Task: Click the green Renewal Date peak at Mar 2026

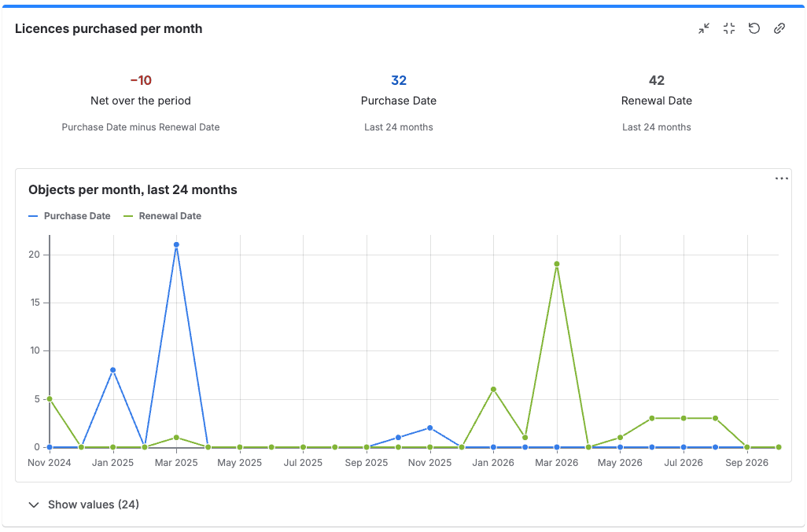Action: 557,264
